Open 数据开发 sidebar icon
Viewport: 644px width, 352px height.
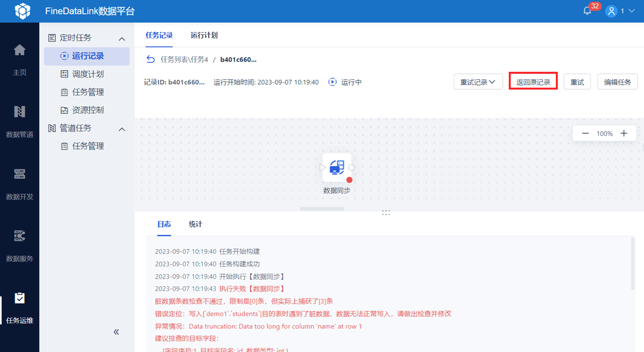click(19, 174)
